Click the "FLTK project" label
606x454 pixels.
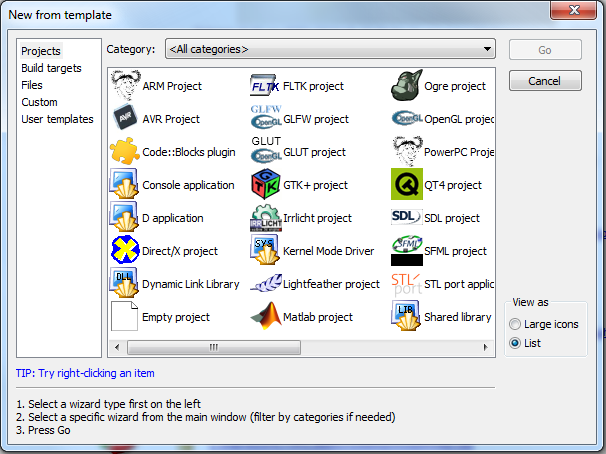(313, 86)
